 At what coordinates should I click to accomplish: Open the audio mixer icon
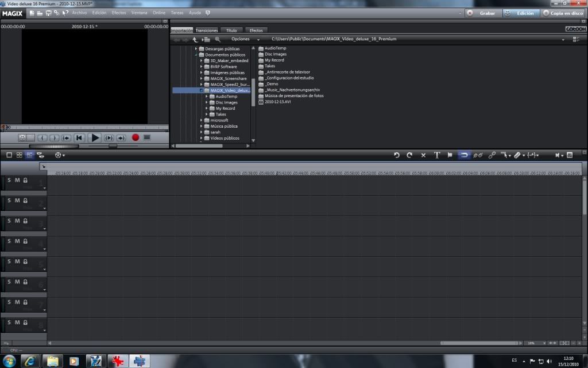(x=570, y=155)
